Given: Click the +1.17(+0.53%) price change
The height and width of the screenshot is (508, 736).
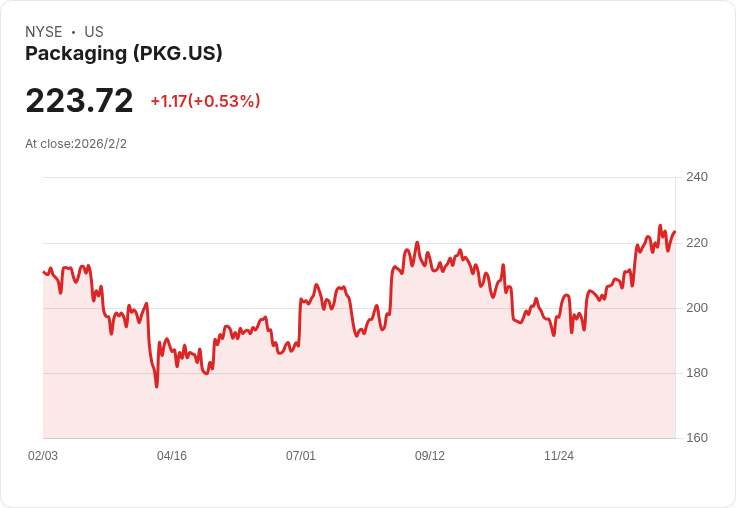Looking at the screenshot, I should pyautogui.click(x=205, y=101).
